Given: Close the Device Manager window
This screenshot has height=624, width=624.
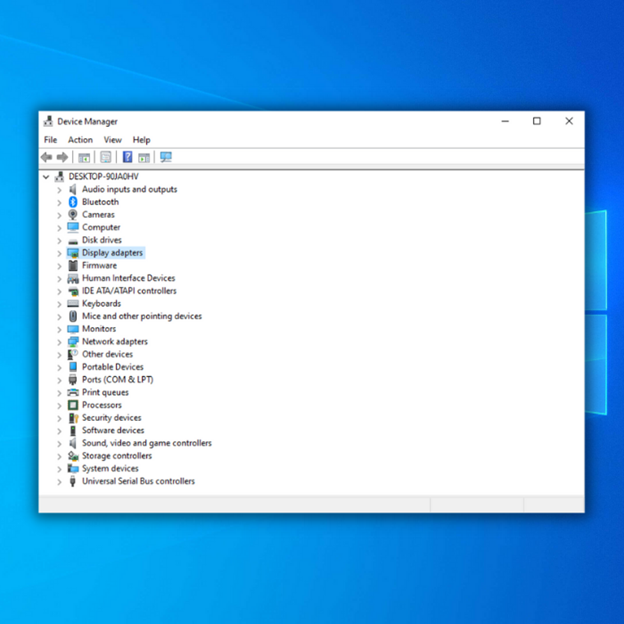Looking at the screenshot, I should 569,121.
